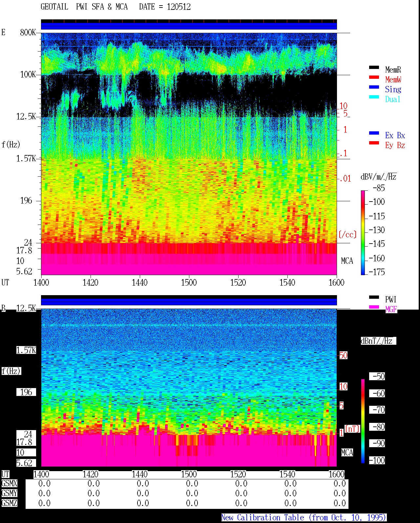Click the 12.5K label on the E panel
This screenshot has width=420, height=523.
(x=26, y=116)
